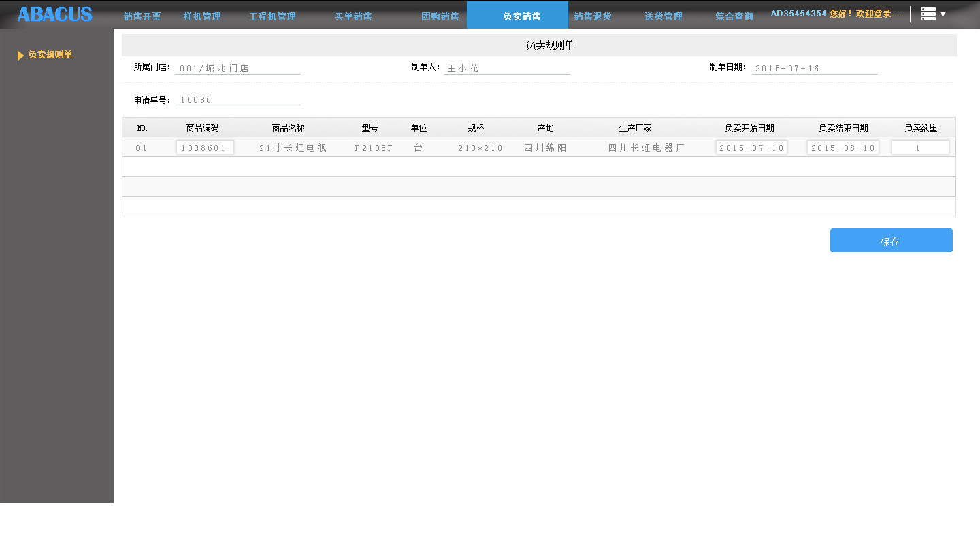The width and height of the screenshot is (980, 544).
Task: Click the NO. column header
Action: [142, 128]
